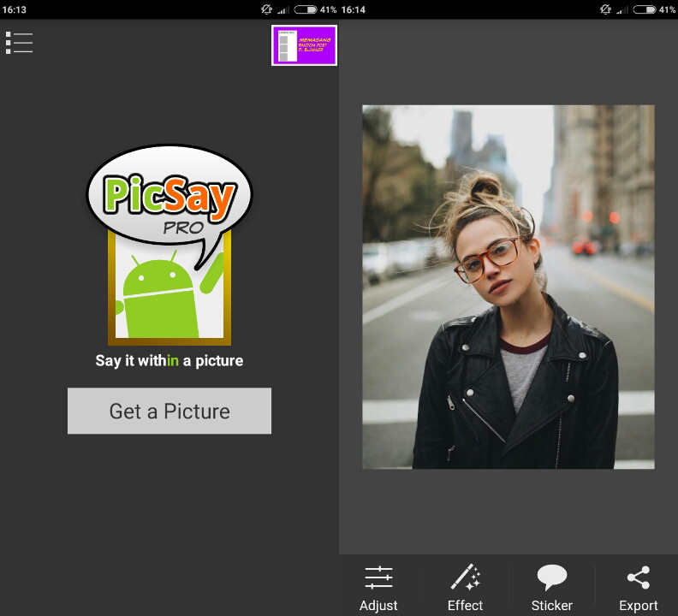Tap the 'Say it within a picture' tagline

pyautogui.click(x=169, y=360)
